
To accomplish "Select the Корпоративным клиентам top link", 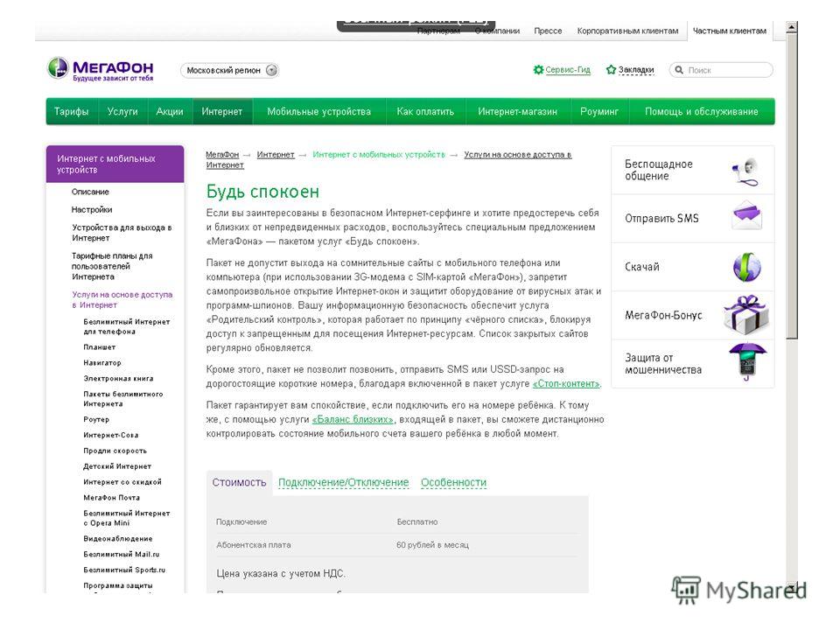I will (627, 31).
